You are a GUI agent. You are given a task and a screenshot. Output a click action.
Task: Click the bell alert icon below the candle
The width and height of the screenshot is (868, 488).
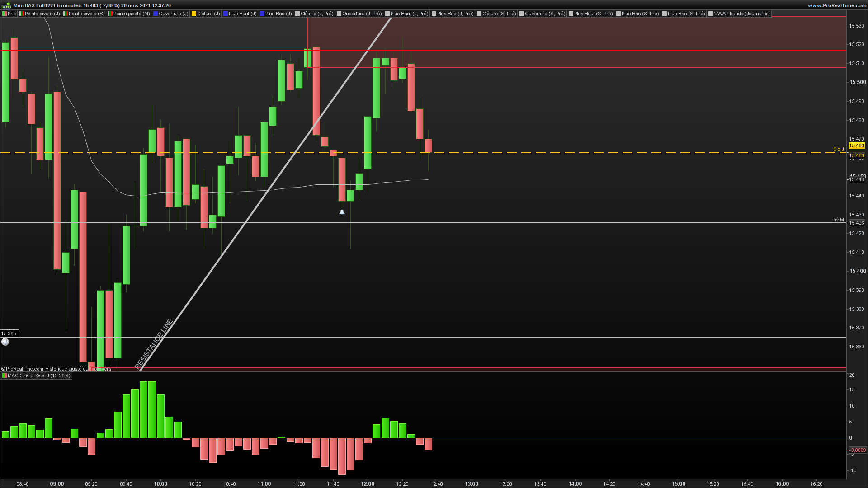[x=342, y=212]
